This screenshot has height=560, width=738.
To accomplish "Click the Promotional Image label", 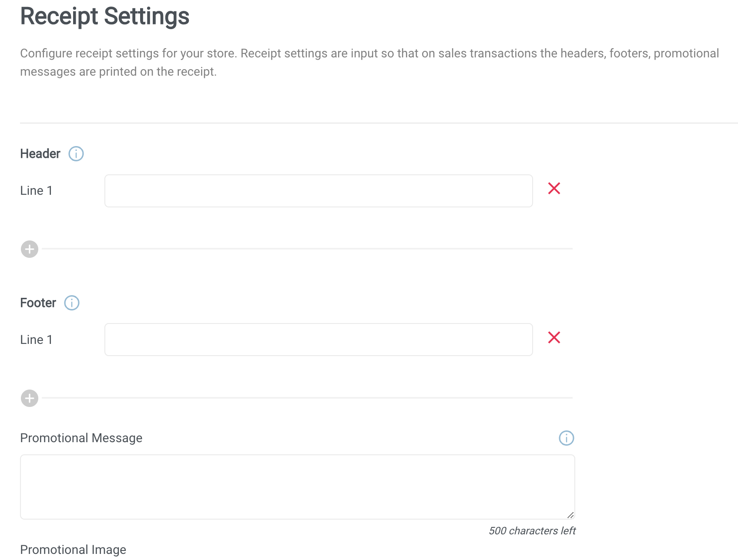I will pos(73,550).
